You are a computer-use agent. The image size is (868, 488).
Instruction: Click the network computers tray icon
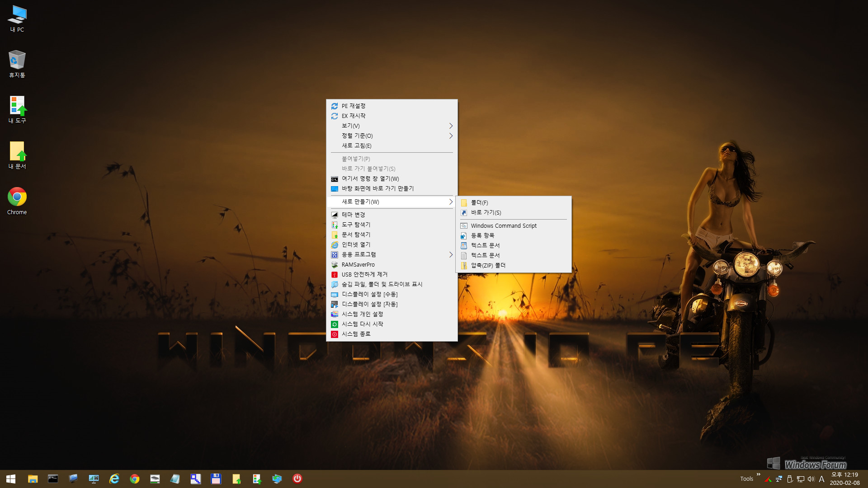coord(779,479)
